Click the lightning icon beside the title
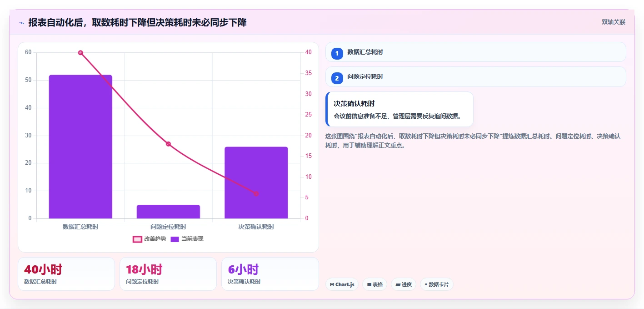Viewport: 644px width, 309px height. point(22,23)
